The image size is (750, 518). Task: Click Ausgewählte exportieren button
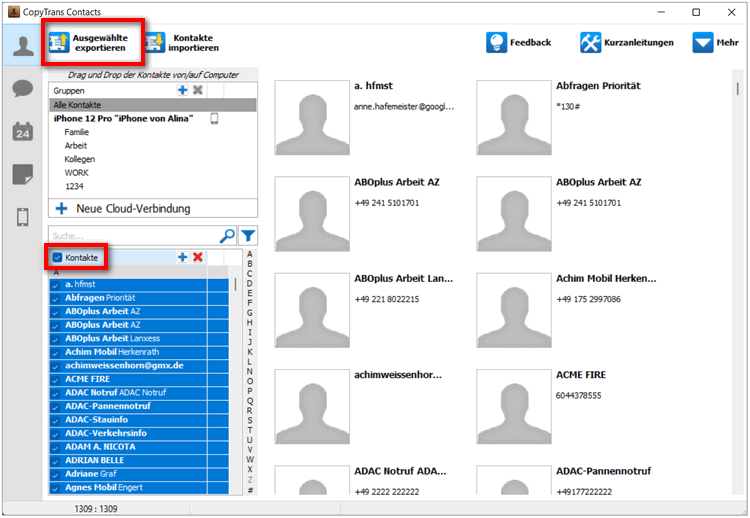coord(89,43)
